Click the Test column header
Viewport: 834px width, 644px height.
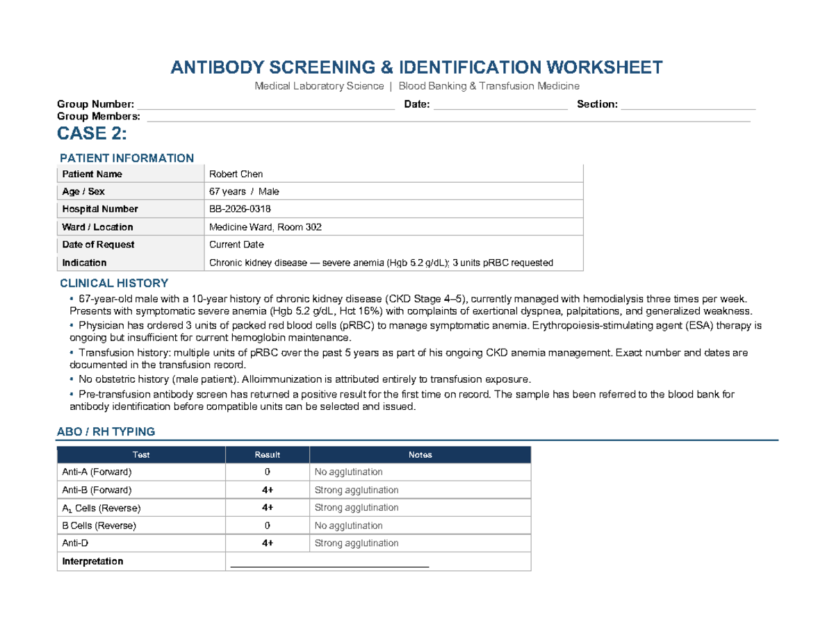pos(141,455)
